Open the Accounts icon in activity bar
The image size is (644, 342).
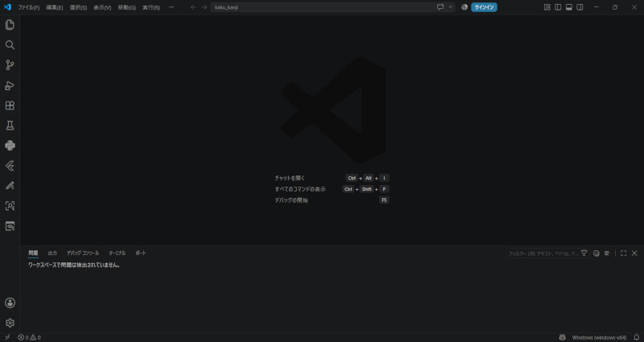click(10, 303)
